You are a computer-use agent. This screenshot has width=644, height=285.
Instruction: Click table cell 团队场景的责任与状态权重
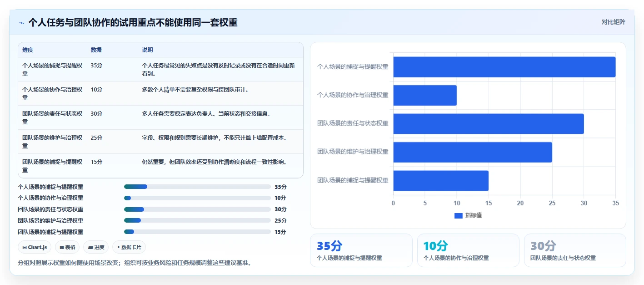(52, 117)
